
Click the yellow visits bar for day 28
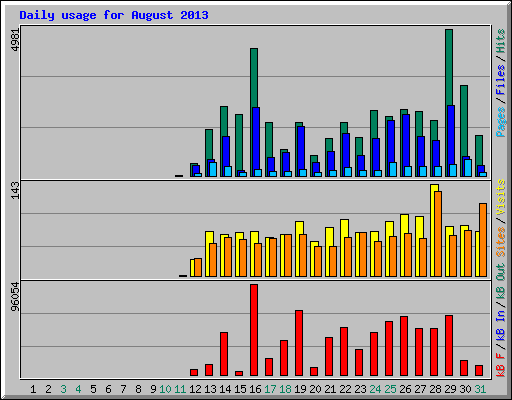point(433,230)
